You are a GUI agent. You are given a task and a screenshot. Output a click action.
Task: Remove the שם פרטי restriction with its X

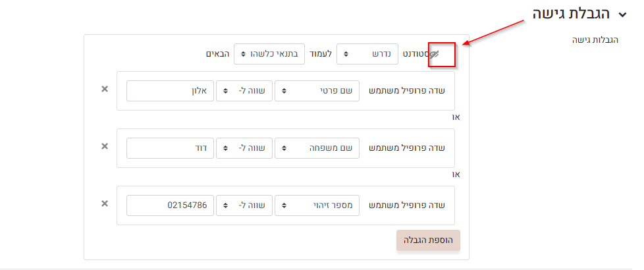coord(104,90)
